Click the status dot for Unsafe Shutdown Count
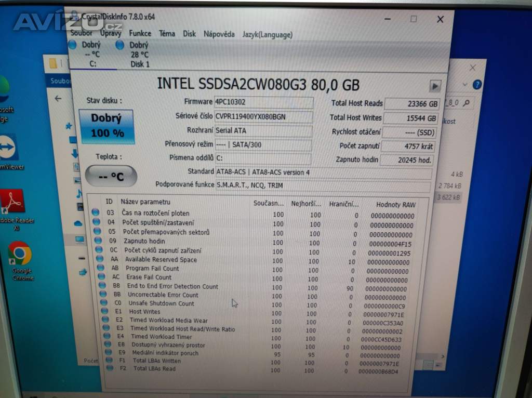Viewport: 532px width, 398px height. click(x=104, y=302)
